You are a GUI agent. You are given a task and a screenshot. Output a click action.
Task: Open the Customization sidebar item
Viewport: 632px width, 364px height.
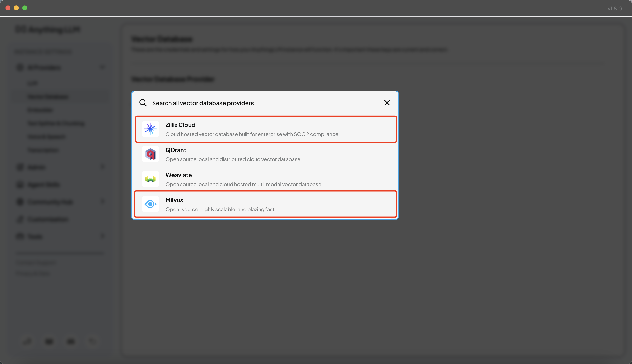coord(48,219)
